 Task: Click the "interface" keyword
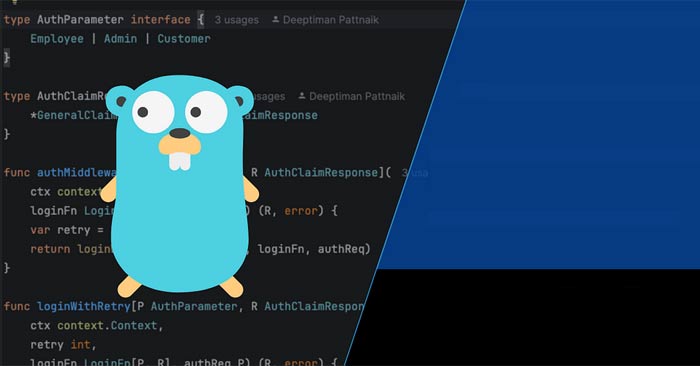[x=161, y=20]
